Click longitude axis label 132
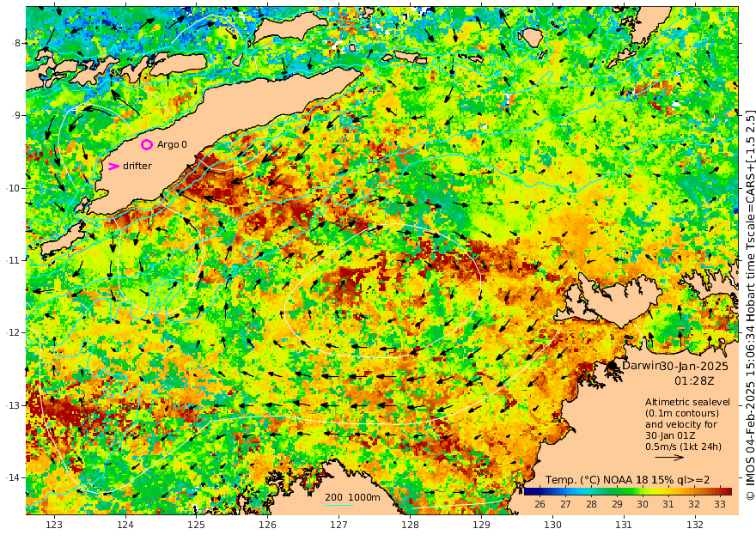Image resolution: width=756 pixels, height=541 pixels. pyautogui.click(x=695, y=525)
